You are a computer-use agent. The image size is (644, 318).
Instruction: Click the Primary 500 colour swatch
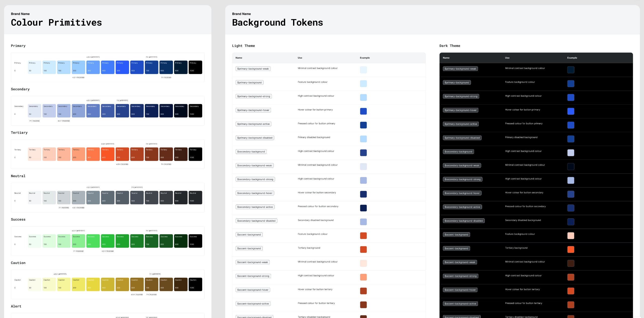point(122,67)
